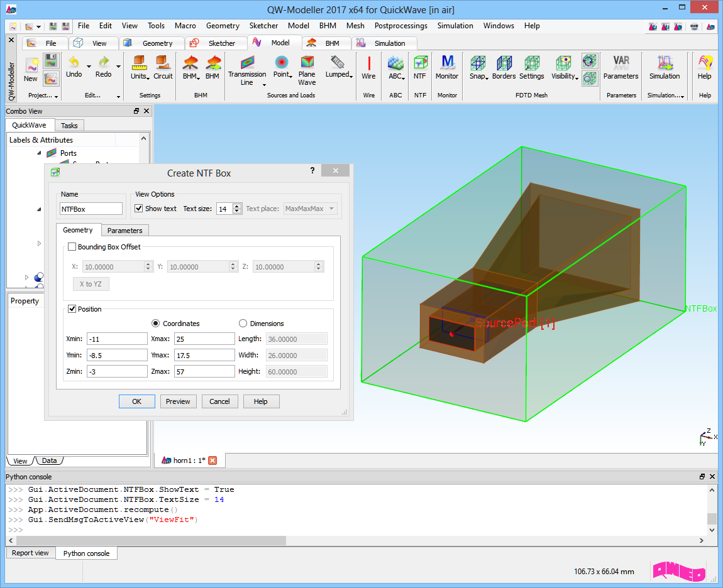723x588 pixels.
Task: Open the Text place MaxMaxMax dropdown
Action: click(311, 209)
